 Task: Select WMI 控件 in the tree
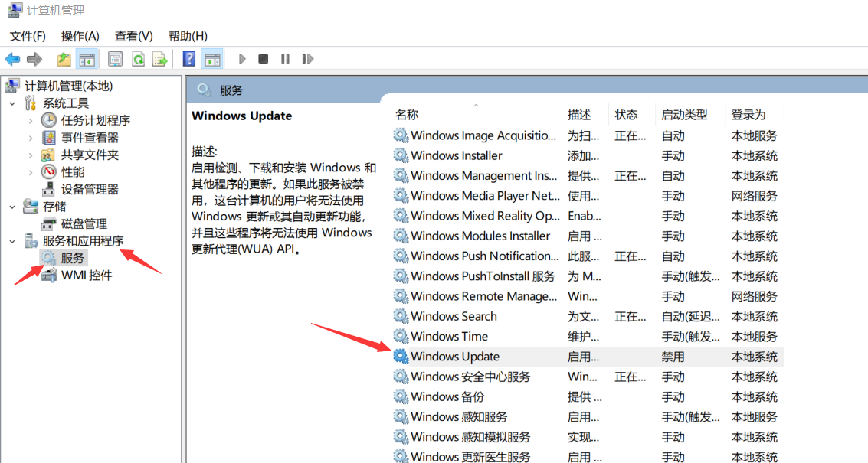(x=87, y=275)
